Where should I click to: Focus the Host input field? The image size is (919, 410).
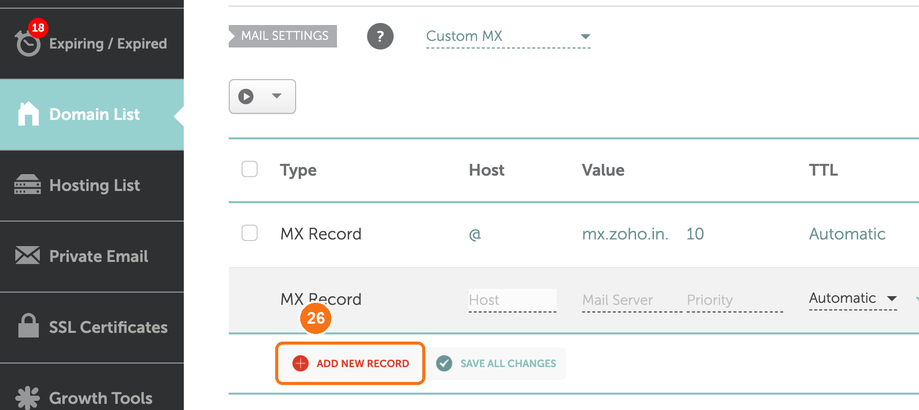pos(512,300)
